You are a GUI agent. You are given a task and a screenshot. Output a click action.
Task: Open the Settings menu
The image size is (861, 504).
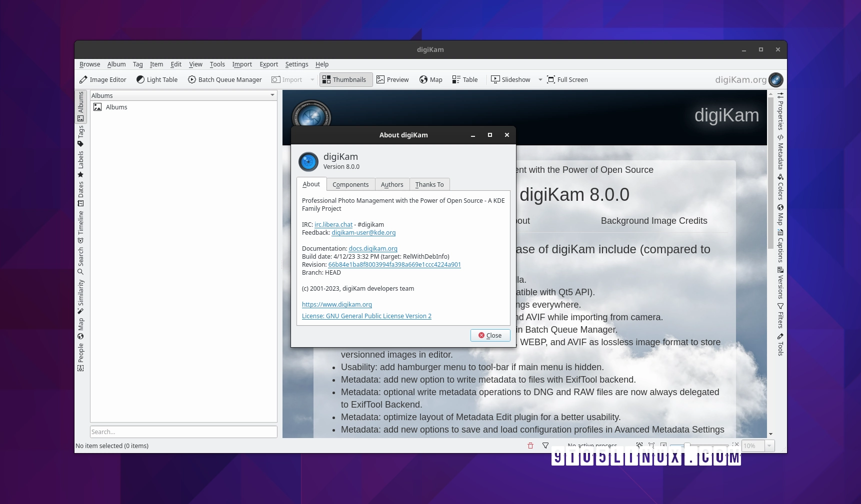click(296, 64)
